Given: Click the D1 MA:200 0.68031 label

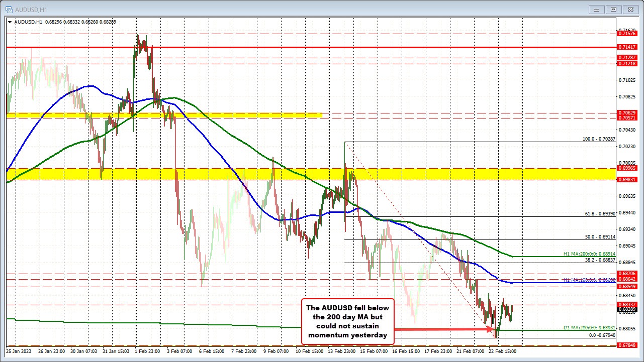Looking at the screenshot, I should (x=588, y=328).
